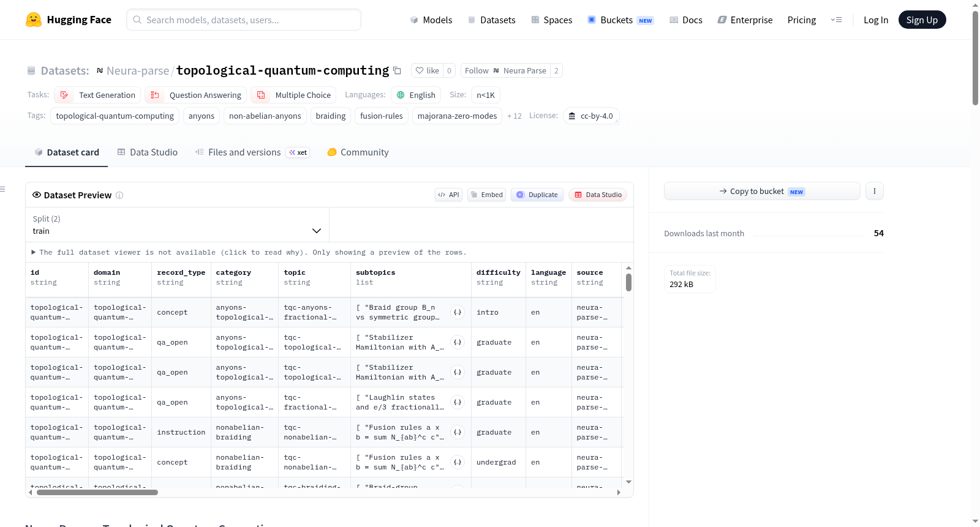Viewport: 980px width, 527px height.
Task: Click the Neura Parse follower count of 2
Action: [556, 70]
